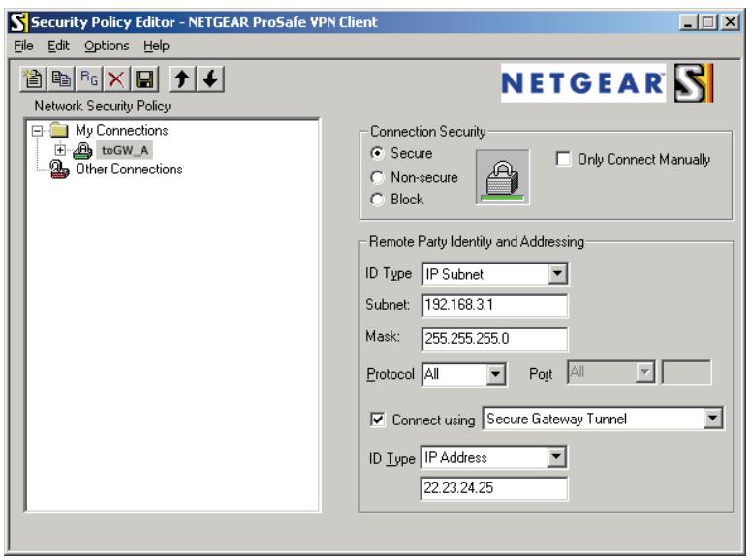Click the Save floppy disk icon
This screenshot has width=751, height=560.
[144, 79]
